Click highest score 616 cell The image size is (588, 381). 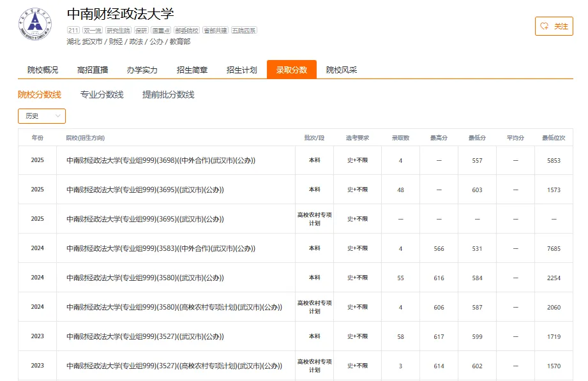pos(439,278)
